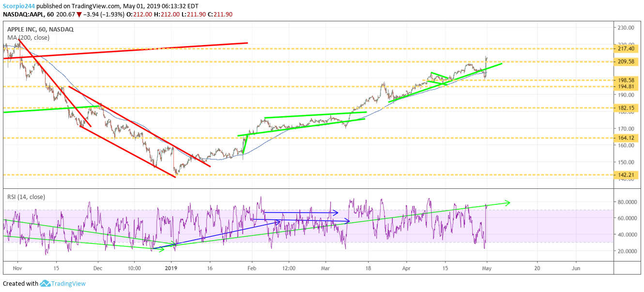Screen dimensions: 644x292
Task: Click the 230.00 price axis tick
Action: (x=626, y=28)
